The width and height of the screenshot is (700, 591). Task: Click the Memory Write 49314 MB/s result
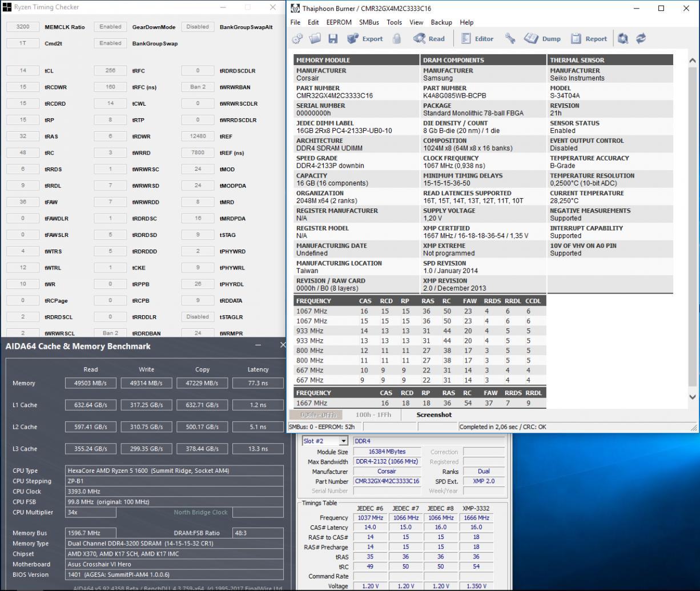coord(147,383)
